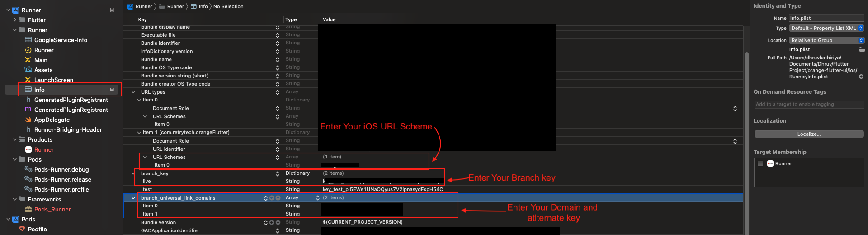Screen dimensions: 868x235
Task: Expand the Flutter folder in navigator
Action: 15,20
